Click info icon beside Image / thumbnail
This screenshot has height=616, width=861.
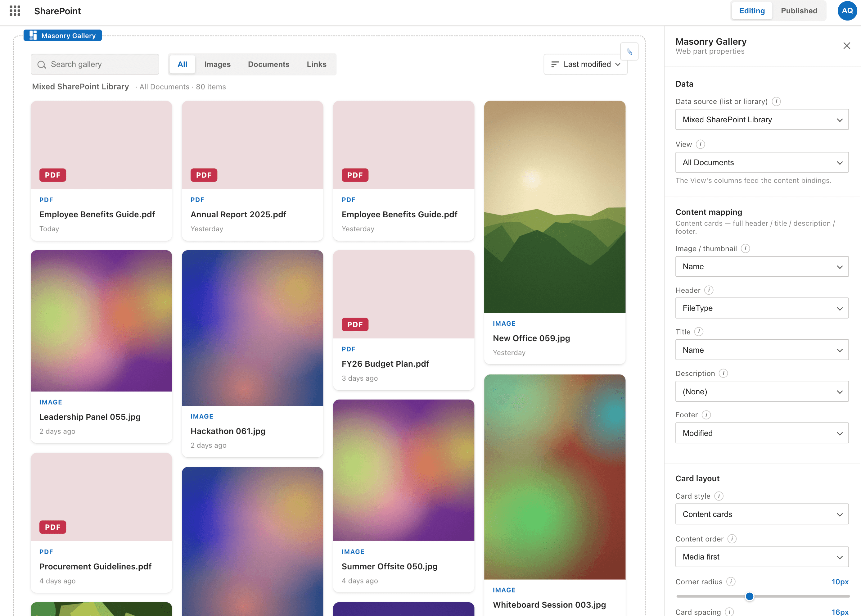pyautogui.click(x=745, y=248)
